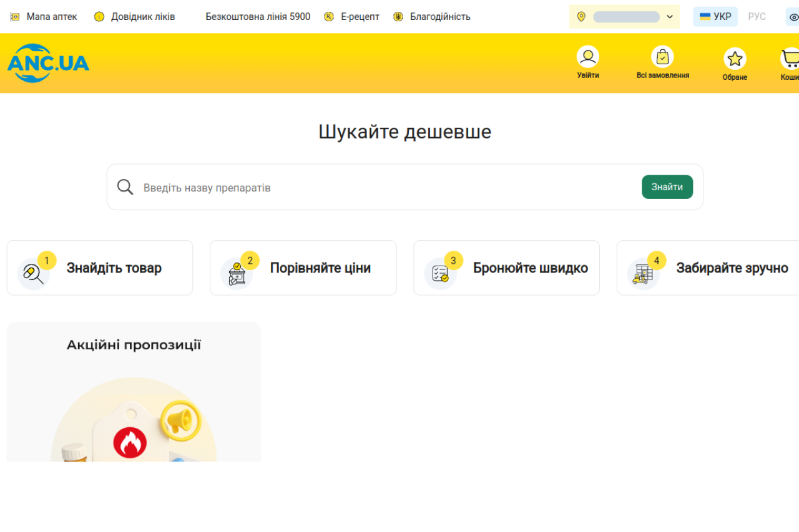Open the shopping cart icon

coord(790,59)
